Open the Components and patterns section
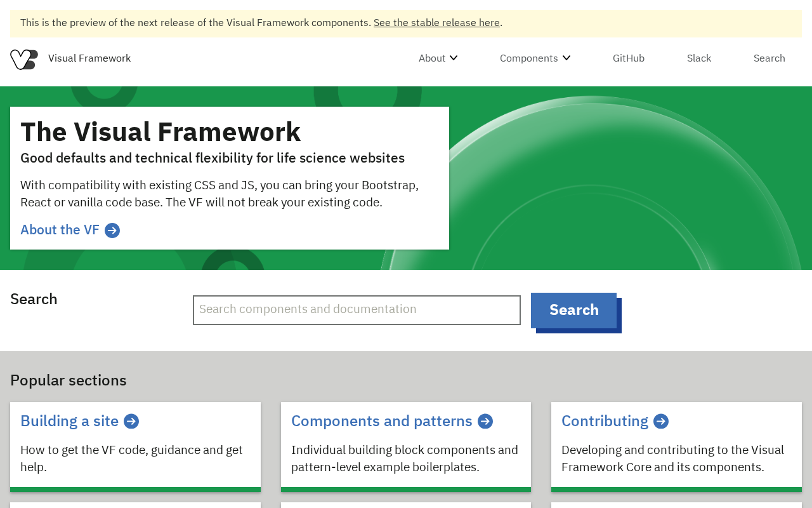The height and width of the screenshot is (508, 812). 392,421
